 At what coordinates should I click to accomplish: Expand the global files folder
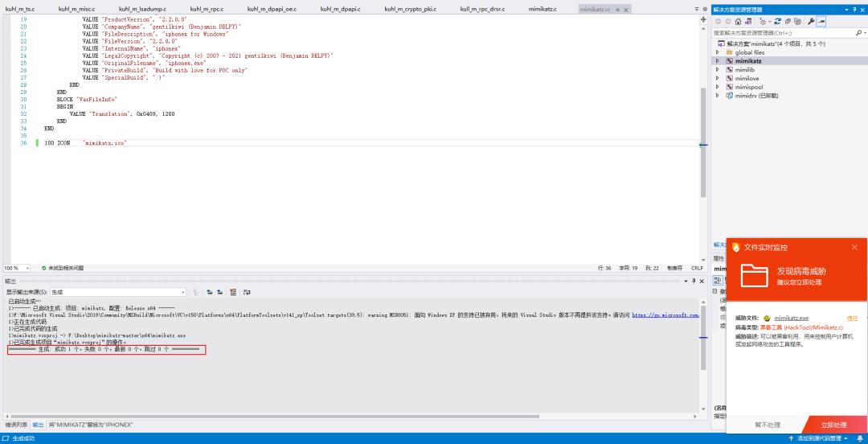click(x=718, y=52)
